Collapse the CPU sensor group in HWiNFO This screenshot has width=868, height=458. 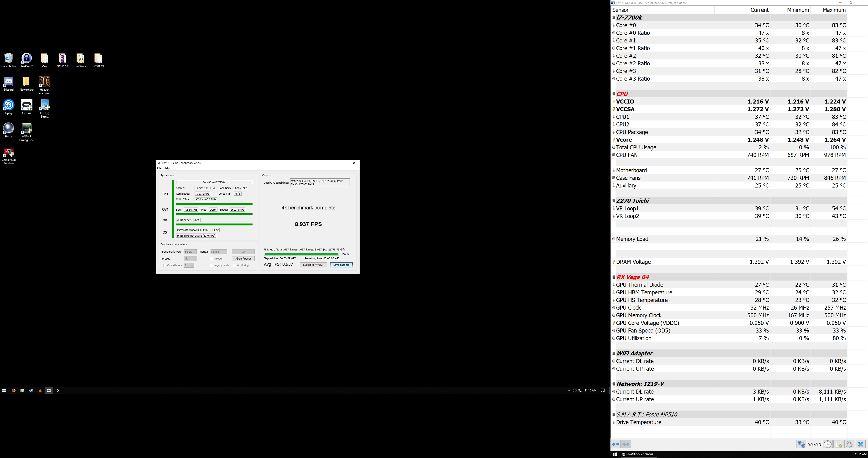click(614, 94)
